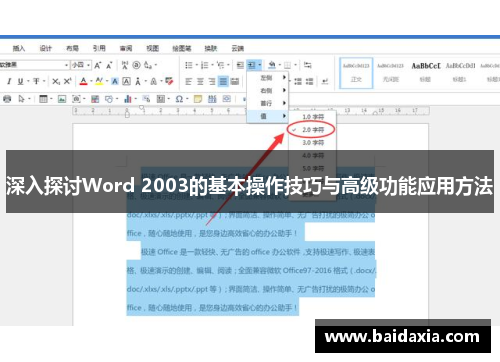Open the 设计 tab
The height and width of the screenshot is (362, 500).
[46, 48]
